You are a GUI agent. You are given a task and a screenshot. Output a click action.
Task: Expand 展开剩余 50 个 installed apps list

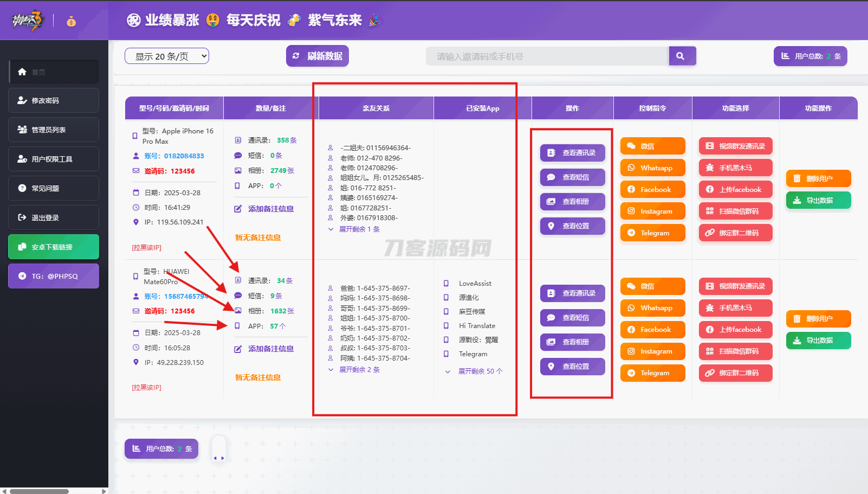pos(480,371)
